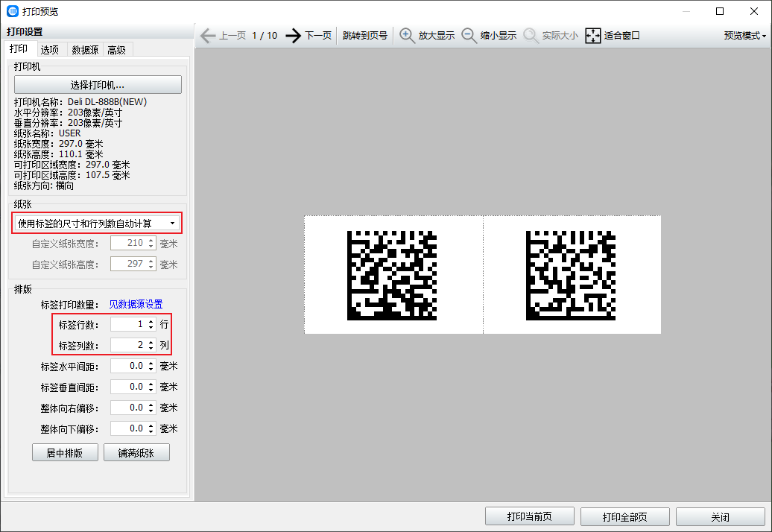Switch to the 选项 tab

click(50, 50)
